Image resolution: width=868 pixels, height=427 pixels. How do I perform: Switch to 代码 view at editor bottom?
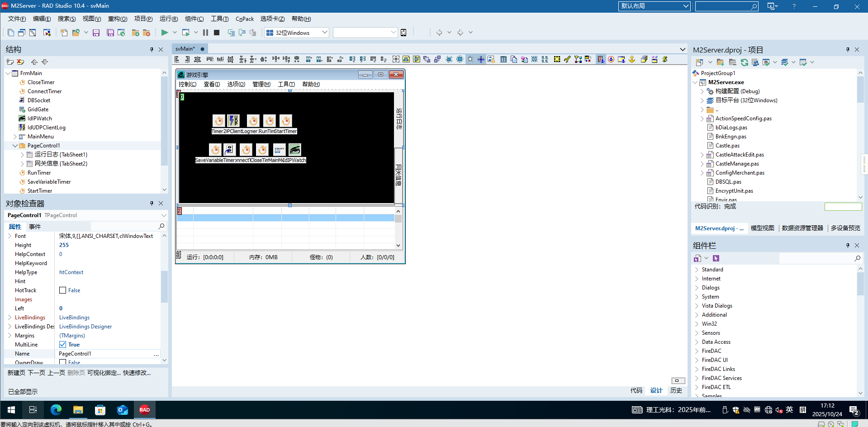[x=636, y=390]
